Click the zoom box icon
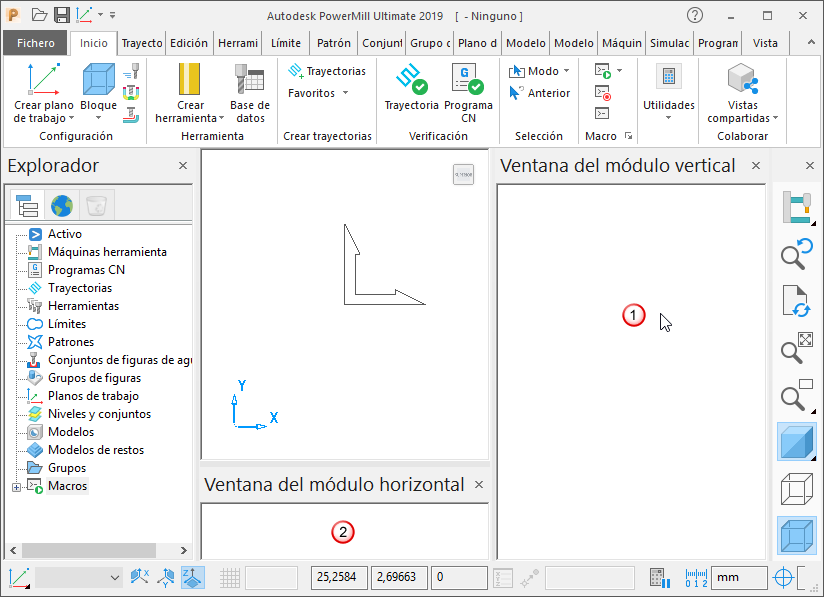This screenshot has height=597, width=824. (x=797, y=394)
